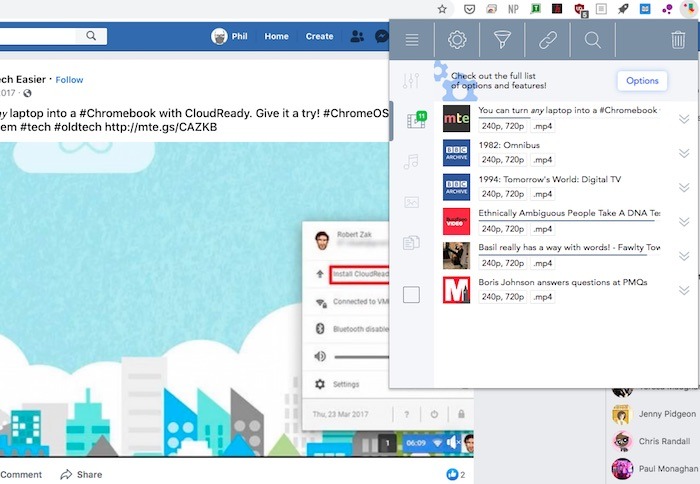Click the globe public privacy icon on the post
Screen dimensions: 700x484
click(27, 93)
